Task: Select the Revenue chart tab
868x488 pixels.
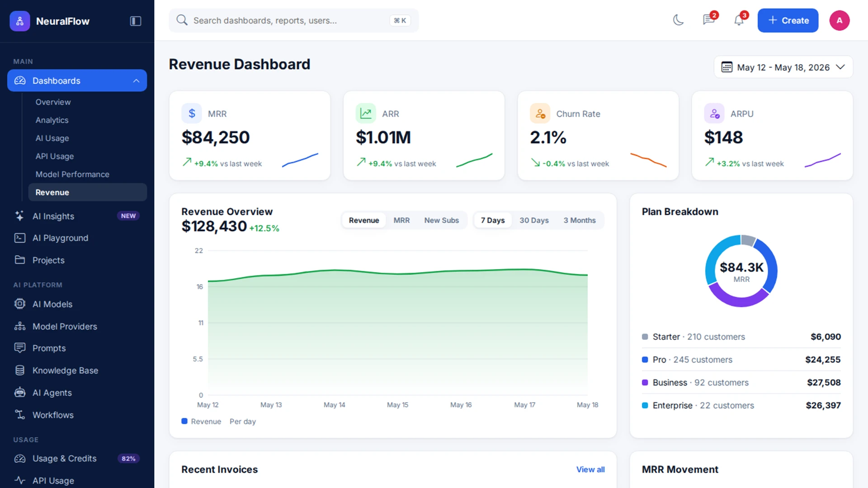Action: coord(364,220)
